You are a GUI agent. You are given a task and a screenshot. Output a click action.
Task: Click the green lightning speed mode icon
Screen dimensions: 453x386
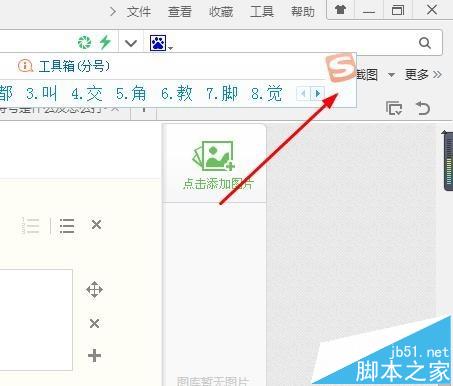105,42
